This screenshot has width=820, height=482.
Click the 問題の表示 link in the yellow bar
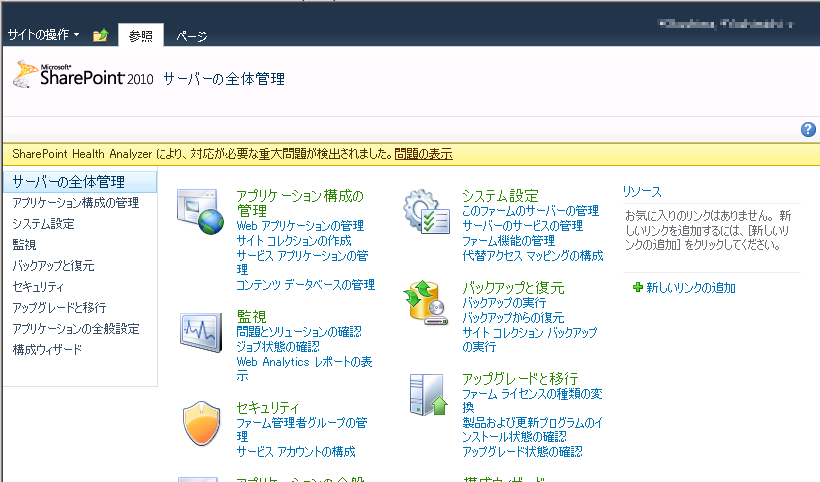[x=423, y=154]
